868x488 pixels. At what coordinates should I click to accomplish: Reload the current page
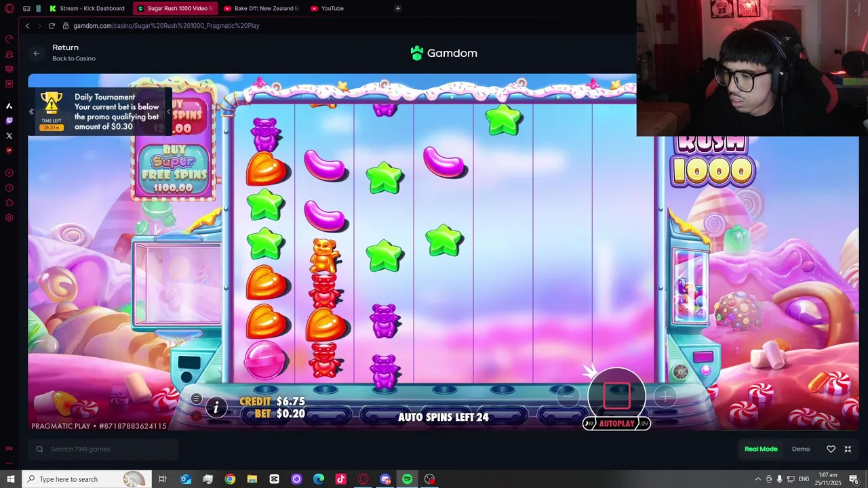(52, 26)
